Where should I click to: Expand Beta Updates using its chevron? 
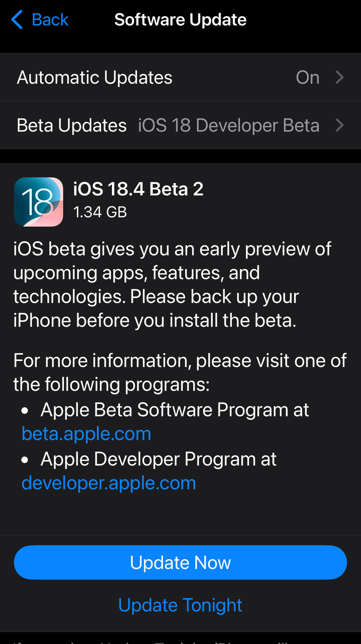point(340,125)
